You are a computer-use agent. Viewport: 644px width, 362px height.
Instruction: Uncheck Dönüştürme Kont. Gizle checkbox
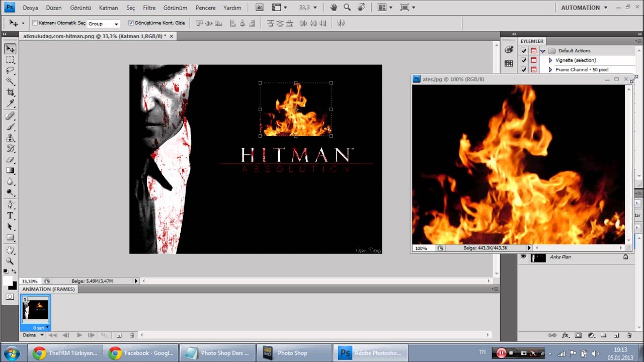pyautogui.click(x=131, y=23)
